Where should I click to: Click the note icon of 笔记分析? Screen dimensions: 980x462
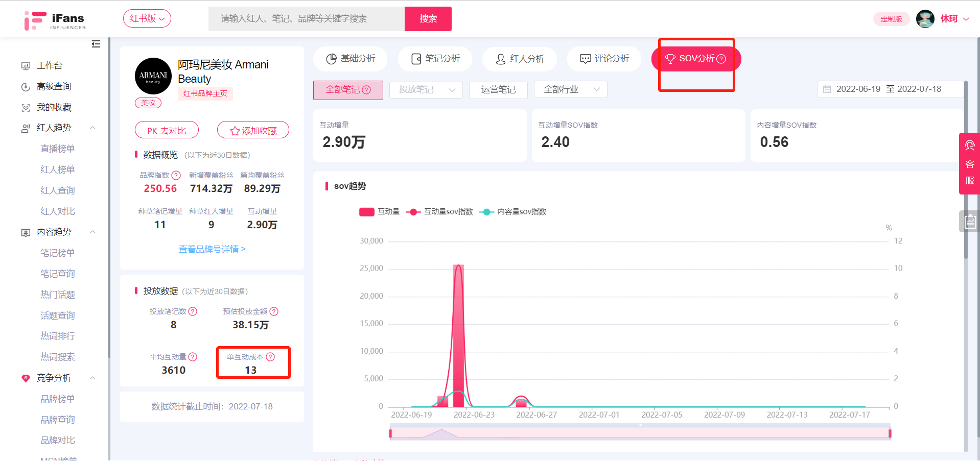[x=416, y=59]
